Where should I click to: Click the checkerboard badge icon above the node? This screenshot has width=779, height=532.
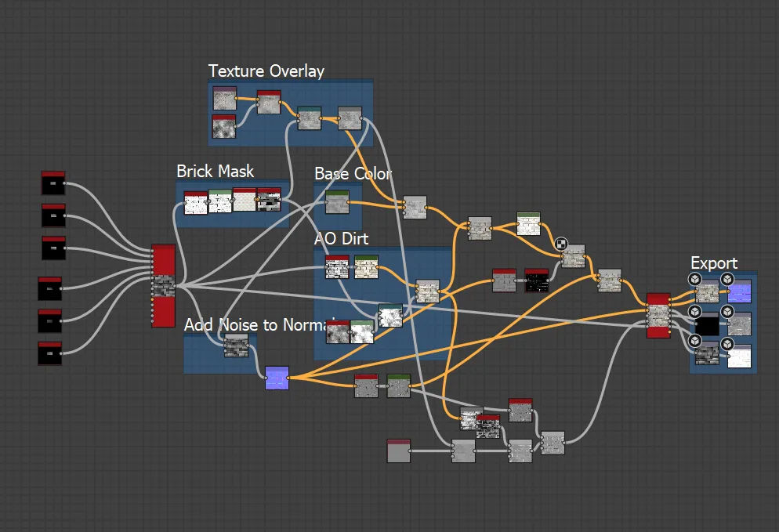(561, 244)
